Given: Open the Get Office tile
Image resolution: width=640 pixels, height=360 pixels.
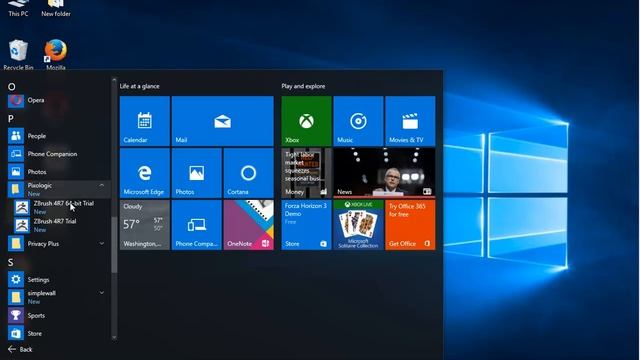Looking at the screenshot, I should pyautogui.click(x=410, y=225).
